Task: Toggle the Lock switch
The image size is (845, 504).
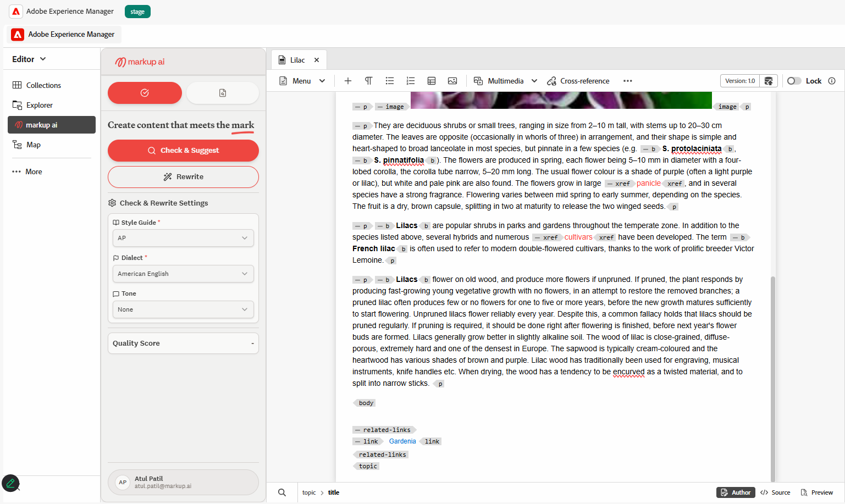Action: point(794,81)
